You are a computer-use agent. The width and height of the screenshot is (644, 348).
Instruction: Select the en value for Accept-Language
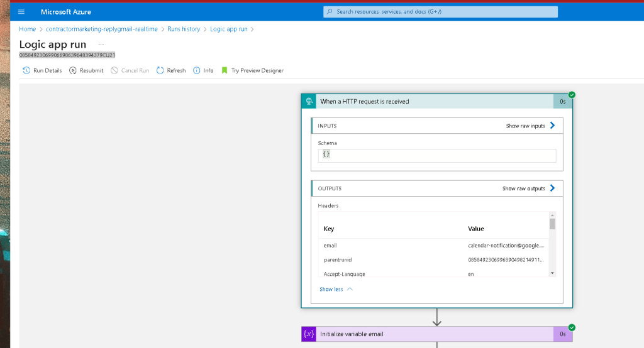(x=470, y=274)
